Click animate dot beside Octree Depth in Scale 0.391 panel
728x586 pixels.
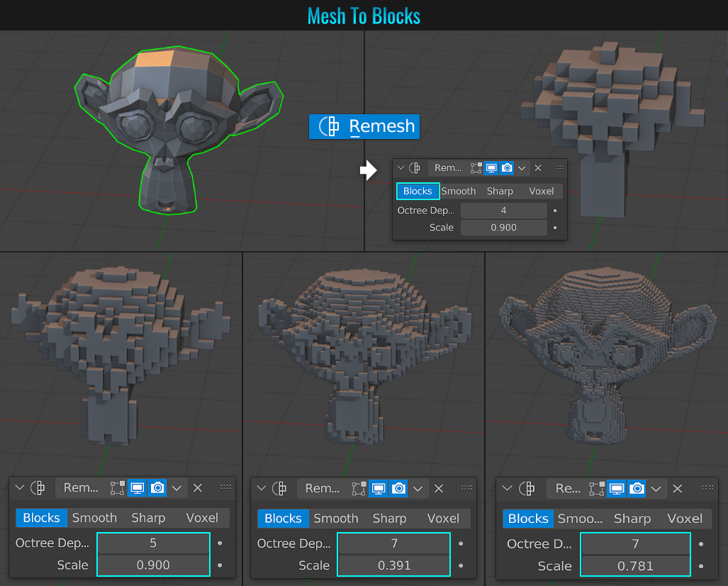tap(461, 543)
